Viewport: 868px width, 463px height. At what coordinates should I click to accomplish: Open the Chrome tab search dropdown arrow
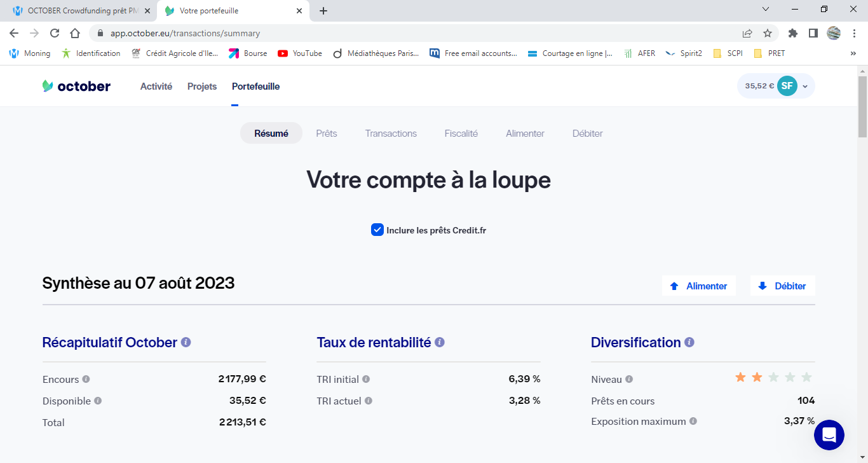click(x=766, y=10)
